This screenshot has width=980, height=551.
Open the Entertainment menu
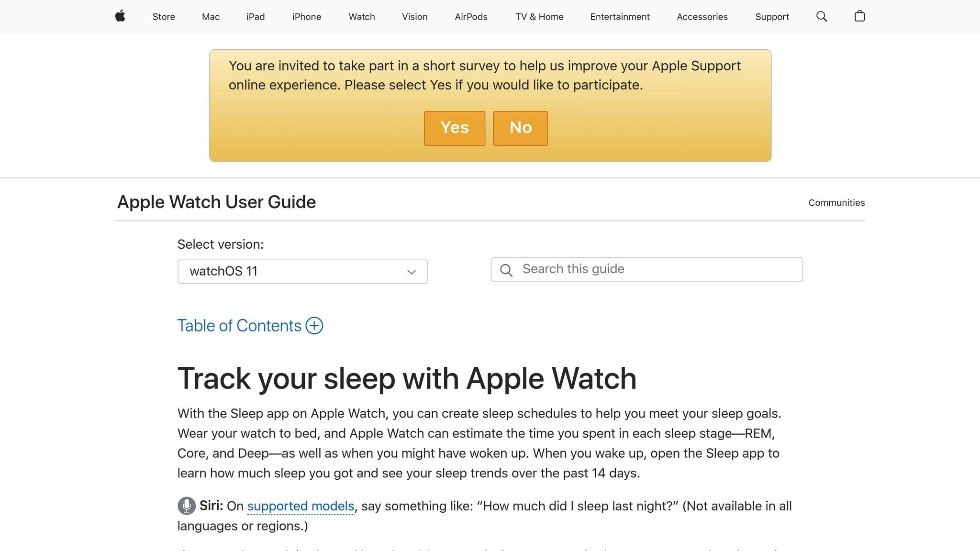coord(620,17)
